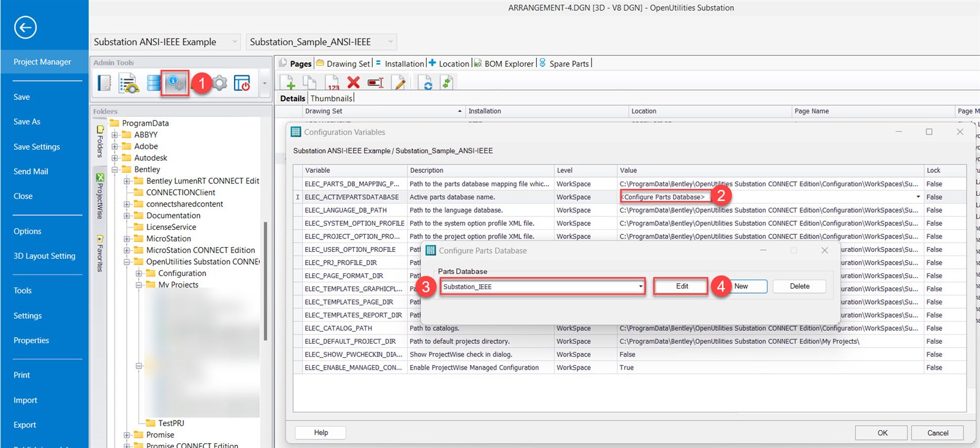Open the parts database stack icon
980x448 pixels.
pyautogui.click(x=153, y=83)
